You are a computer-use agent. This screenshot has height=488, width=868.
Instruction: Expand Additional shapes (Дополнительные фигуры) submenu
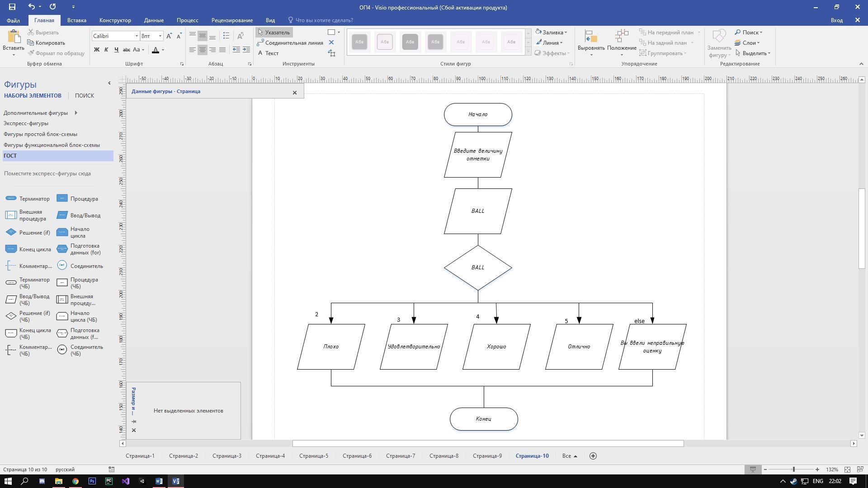[x=76, y=113]
